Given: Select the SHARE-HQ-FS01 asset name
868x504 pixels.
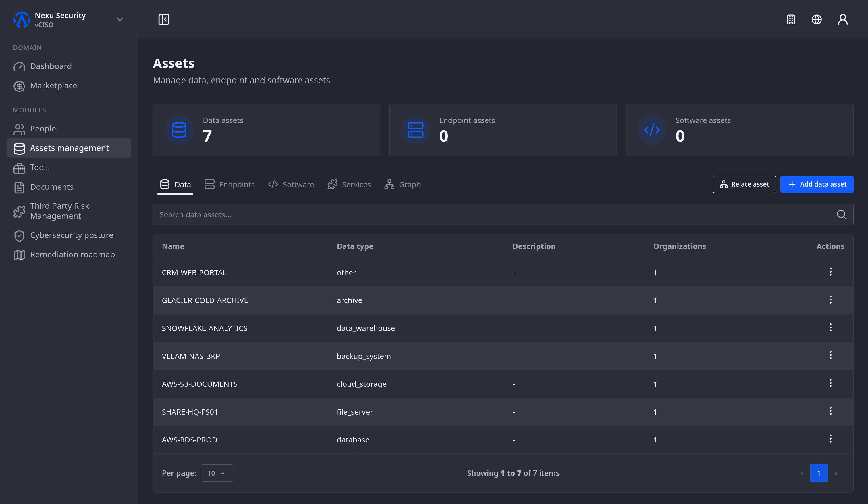Looking at the screenshot, I should 190,412.
